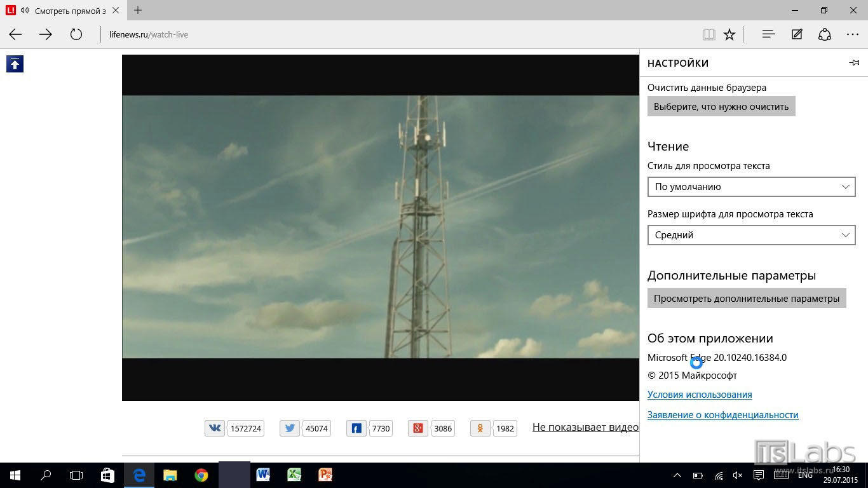
Task: Click Twitter share count 45074
Action: [x=316, y=428]
